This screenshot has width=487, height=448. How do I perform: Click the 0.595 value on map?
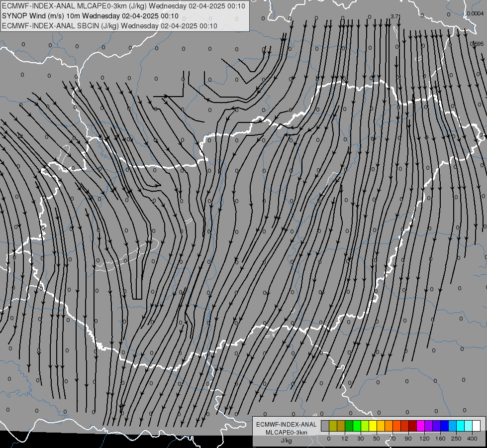tap(477, 44)
